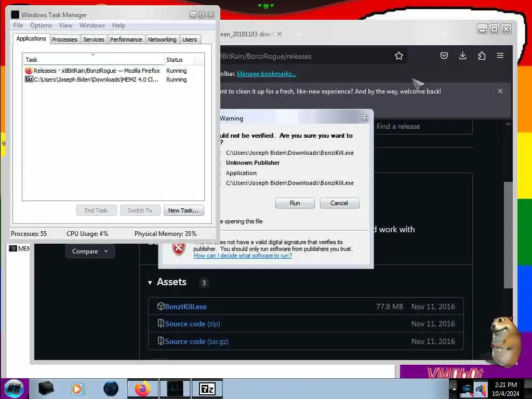Open the media player taskbar icon
The image size is (532, 399).
(78, 389)
